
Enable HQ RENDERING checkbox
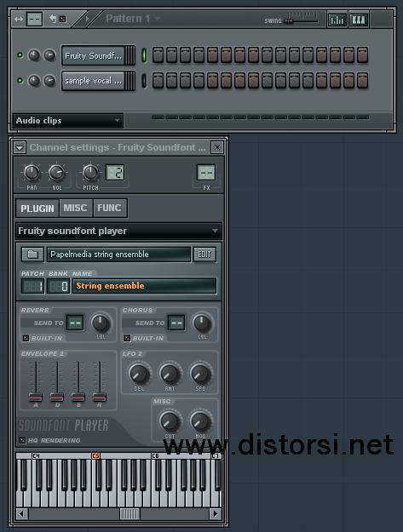click(x=22, y=440)
